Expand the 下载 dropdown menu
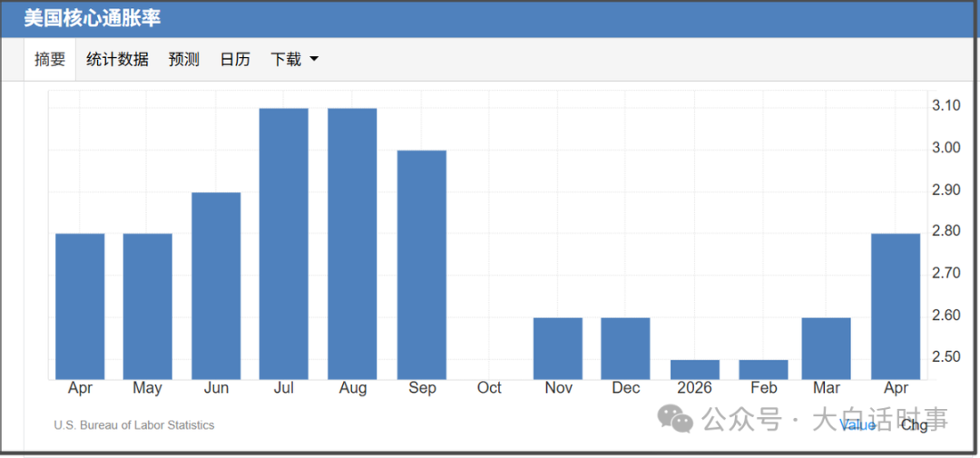 pos(294,59)
